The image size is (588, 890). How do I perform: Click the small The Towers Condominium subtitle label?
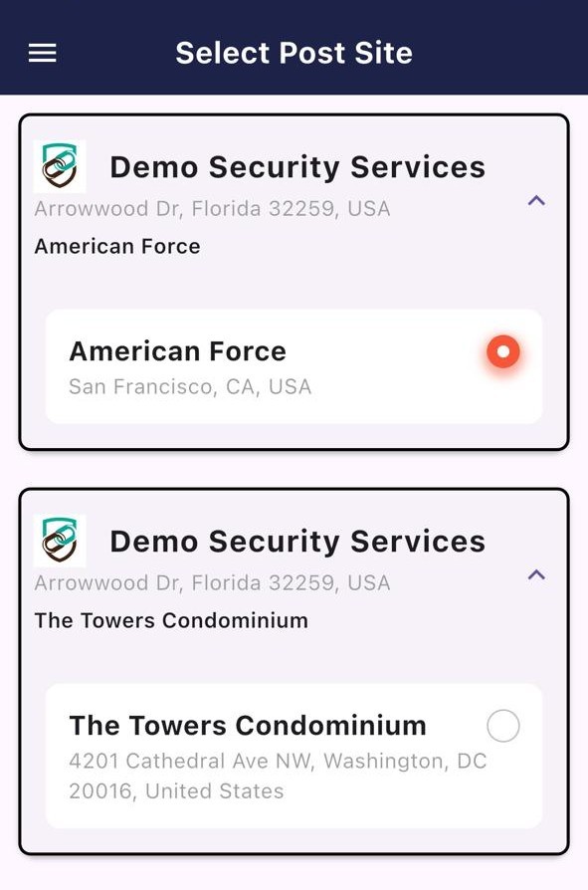[171, 620]
